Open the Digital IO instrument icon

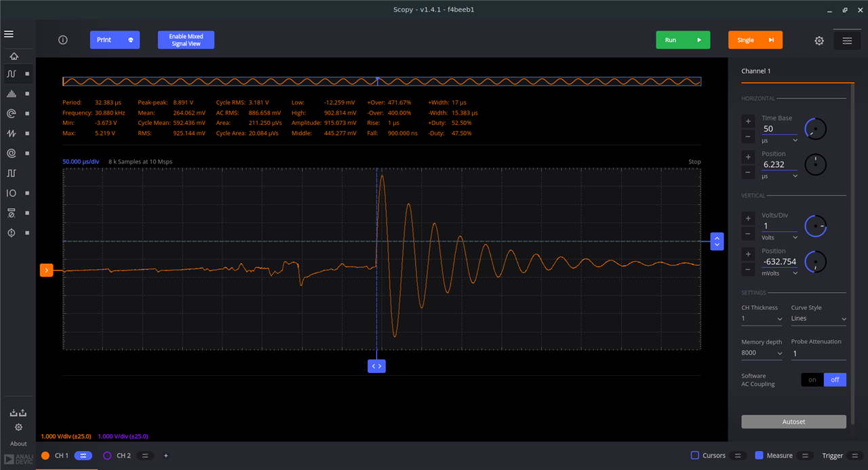[12, 193]
